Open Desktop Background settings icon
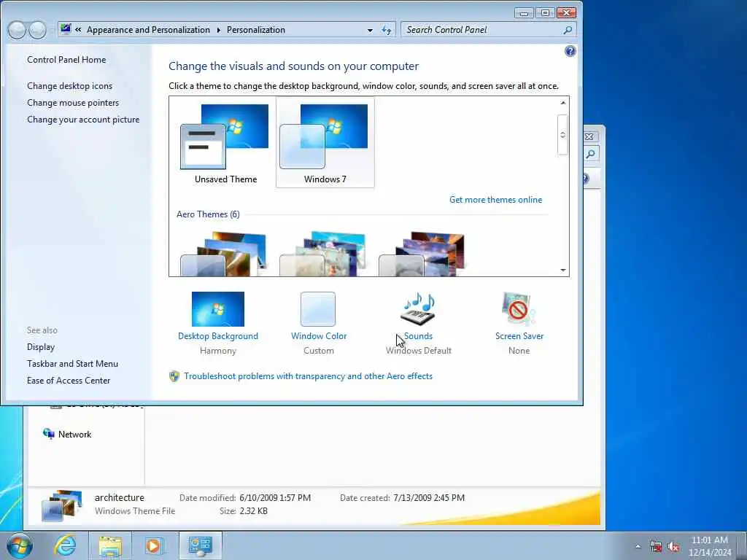 pyautogui.click(x=217, y=309)
